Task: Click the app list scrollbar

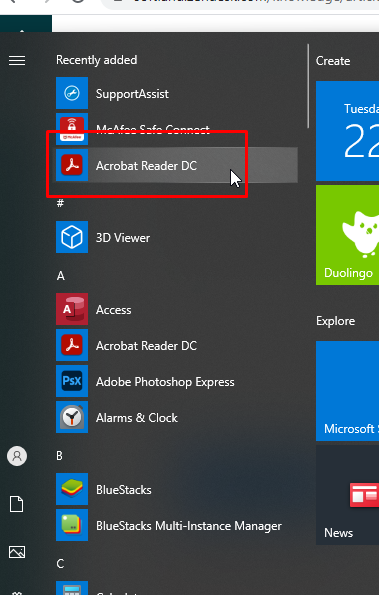Action: pos(308,87)
